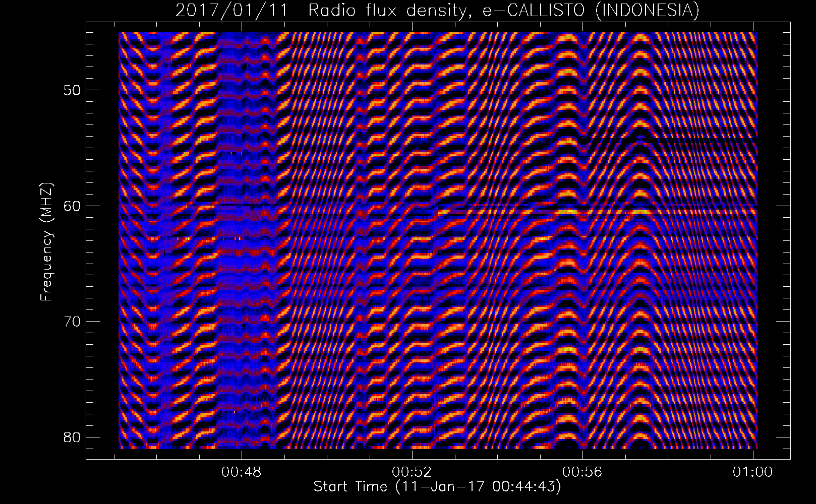Click the "00:52" time tick label
Viewport: 816px width, 504px height.
pyautogui.click(x=412, y=472)
